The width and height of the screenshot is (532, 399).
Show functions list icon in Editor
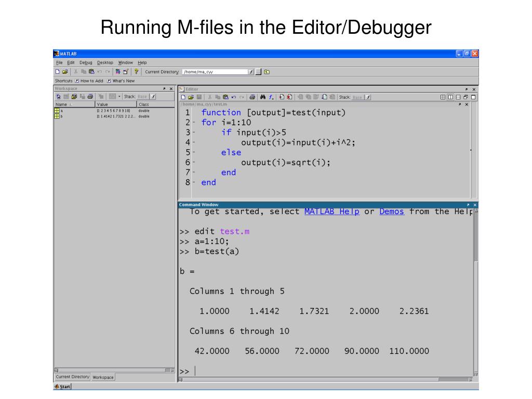click(x=271, y=97)
